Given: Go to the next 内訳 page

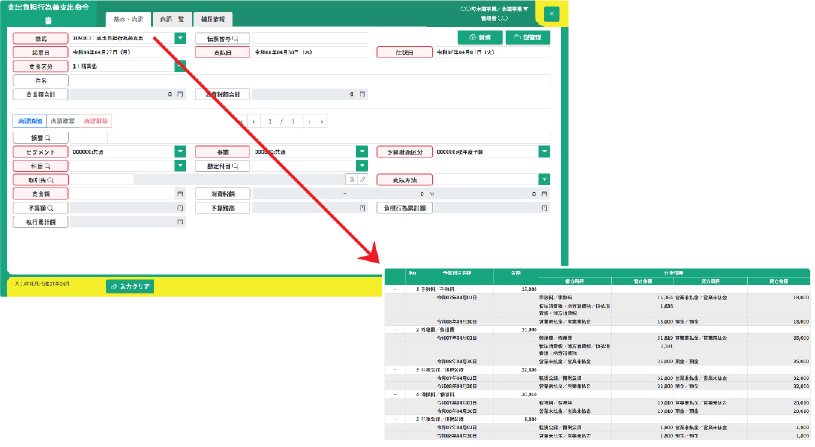Looking at the screenshot, I should coord(309,122).
